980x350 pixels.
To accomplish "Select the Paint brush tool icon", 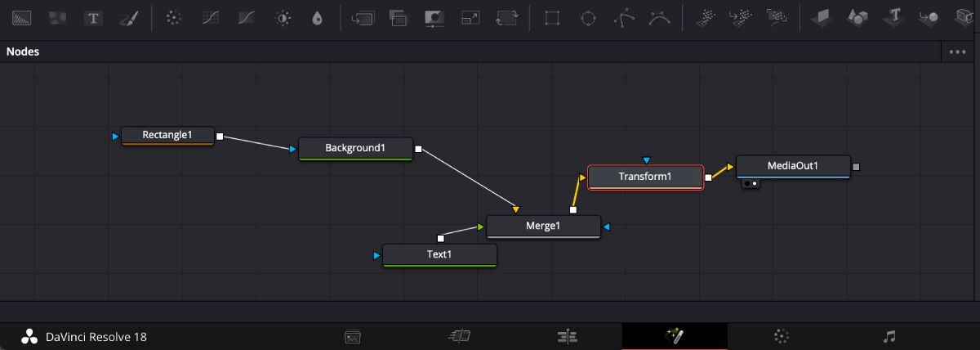I will point(129,17).
